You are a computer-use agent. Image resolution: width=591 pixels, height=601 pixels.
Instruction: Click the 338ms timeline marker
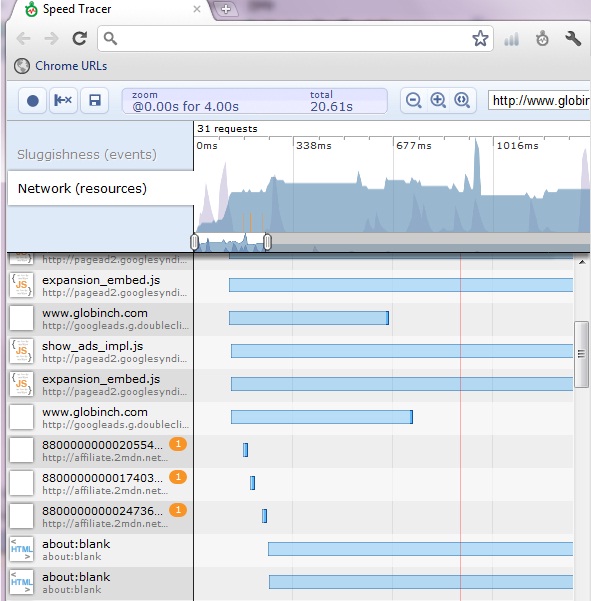click(x=314, y=146)
